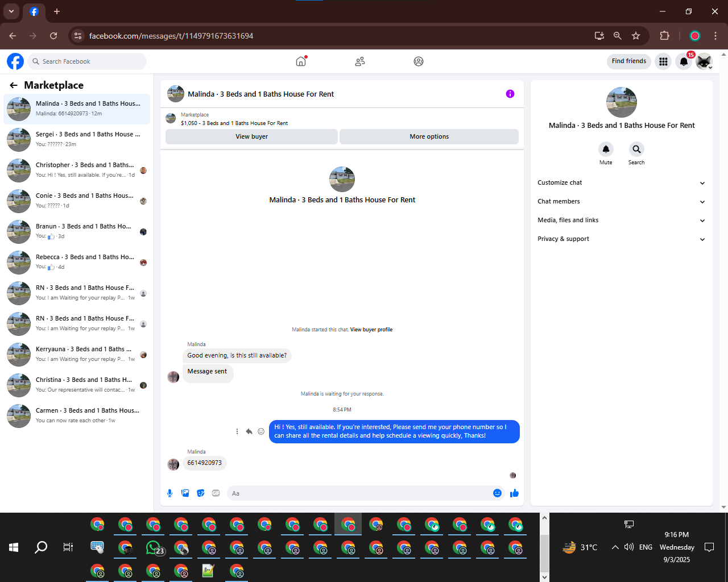
Task: Open Branun conversation in the list
Action: click(77, 231)
